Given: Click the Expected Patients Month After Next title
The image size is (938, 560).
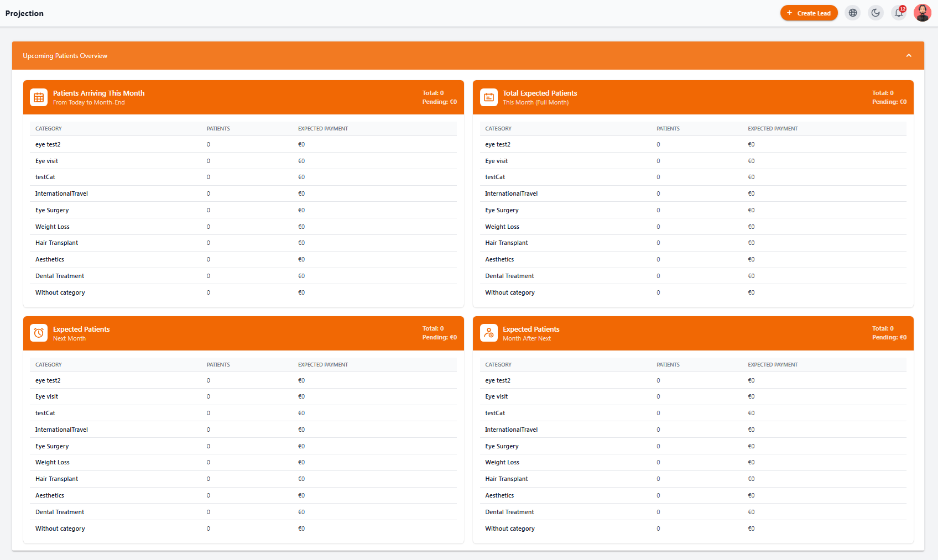Looking at the screenshot, I should [x=531, y=329].
